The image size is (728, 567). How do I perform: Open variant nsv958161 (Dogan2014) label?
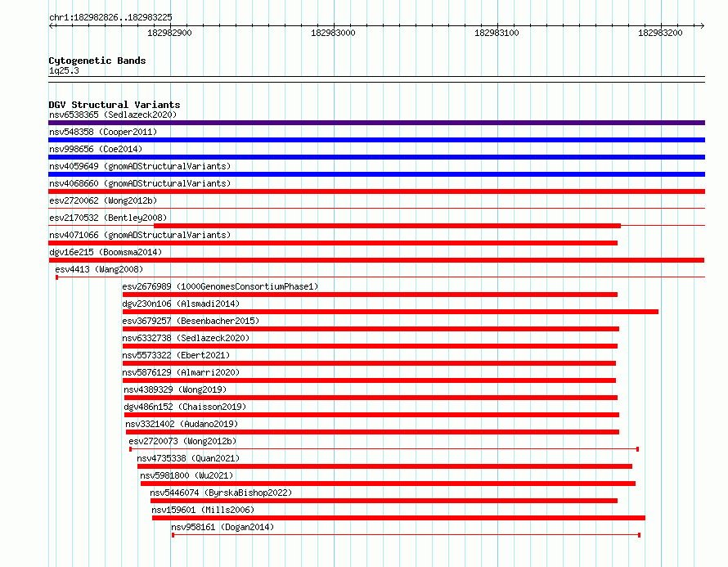click(222, 527)
